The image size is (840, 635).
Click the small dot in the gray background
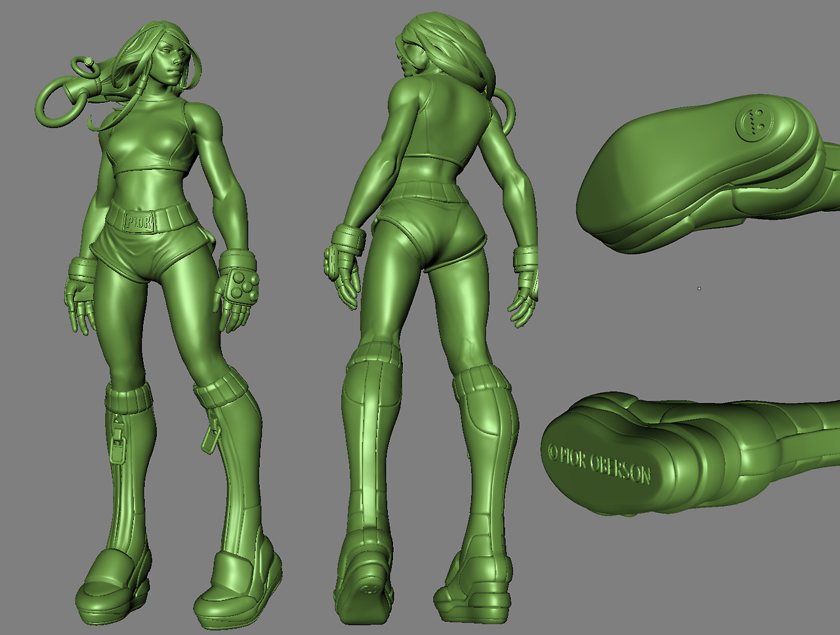point(699,288)
